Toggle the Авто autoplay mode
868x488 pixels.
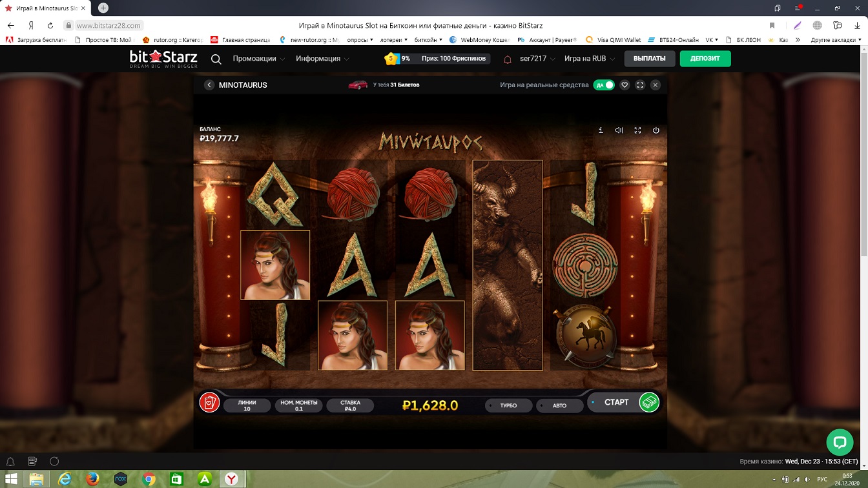click(560, 405)
